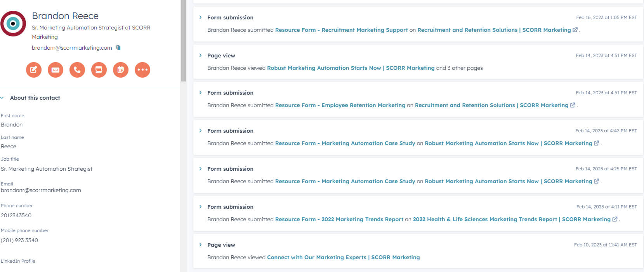Expand the Feb 14 4:11 PM Form submission
This screenshot has width=644, height=272.
(200, 207)
